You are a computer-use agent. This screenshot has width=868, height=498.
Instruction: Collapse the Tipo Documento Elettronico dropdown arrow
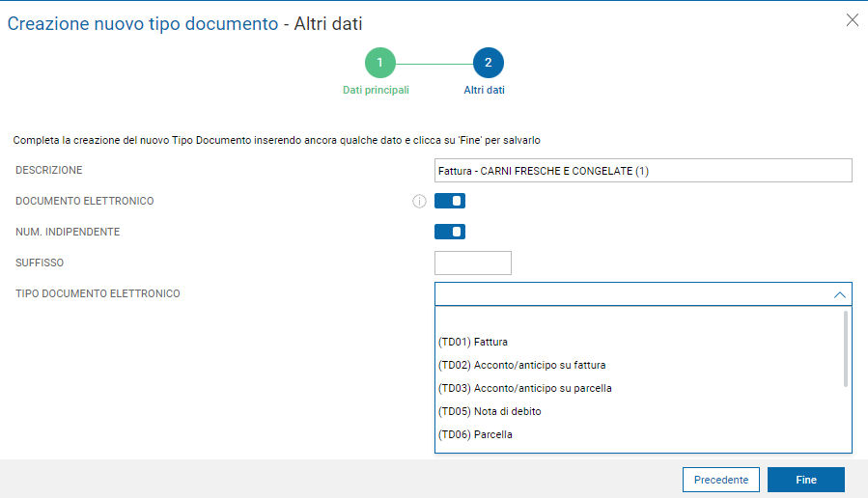tap(839, 294)
